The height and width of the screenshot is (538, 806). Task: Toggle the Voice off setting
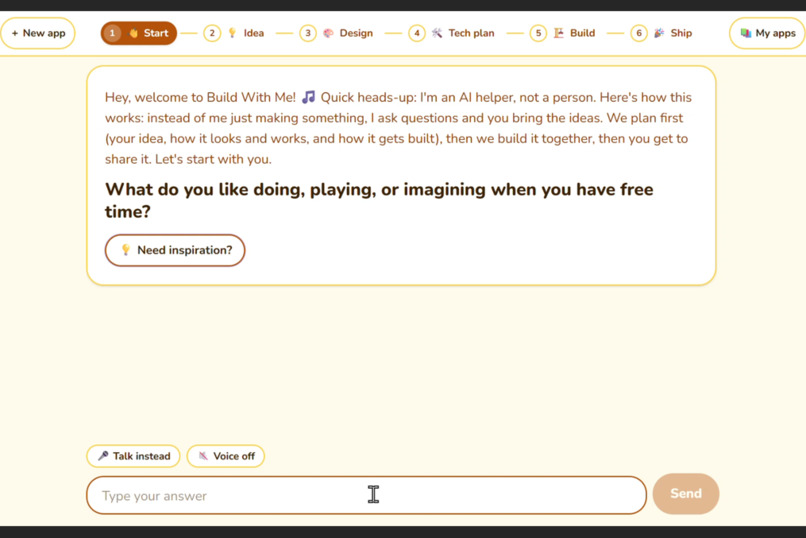(x=226, y=456)
